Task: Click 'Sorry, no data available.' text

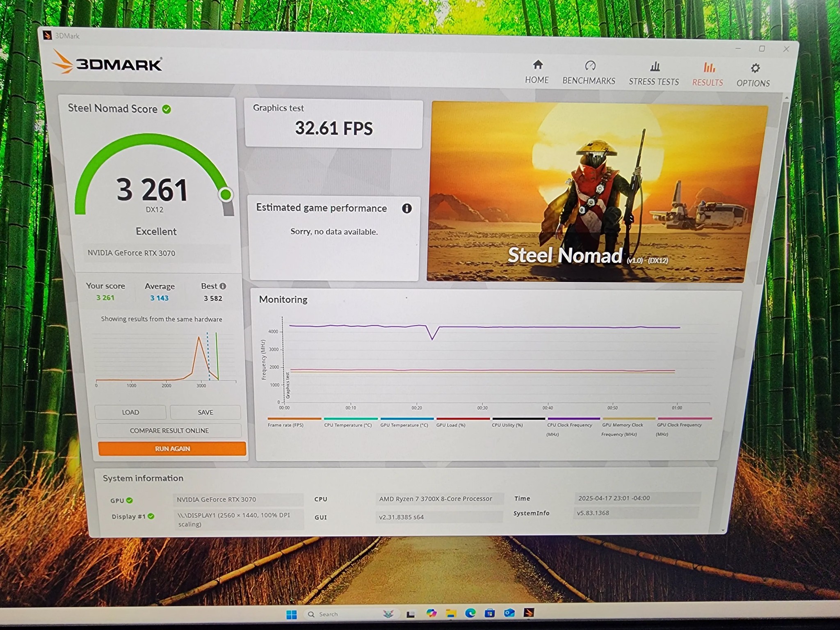Action: 334,232
